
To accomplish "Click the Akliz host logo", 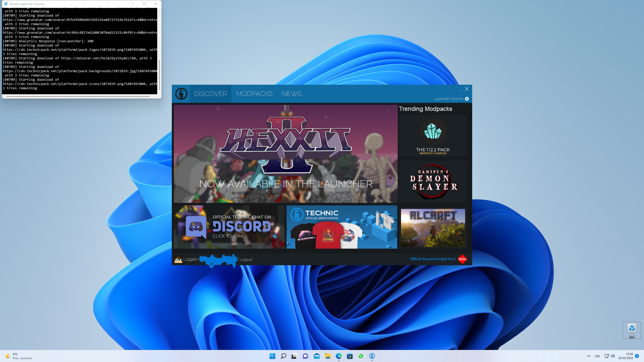I will [x=462, y=259].
